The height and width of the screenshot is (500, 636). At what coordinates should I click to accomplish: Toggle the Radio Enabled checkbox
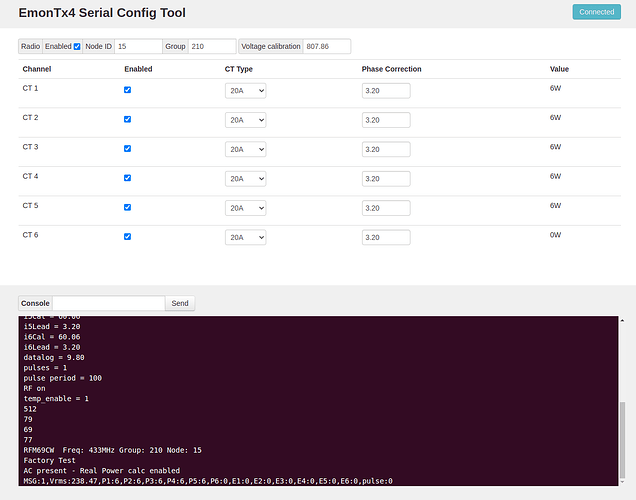coord(77,47)
